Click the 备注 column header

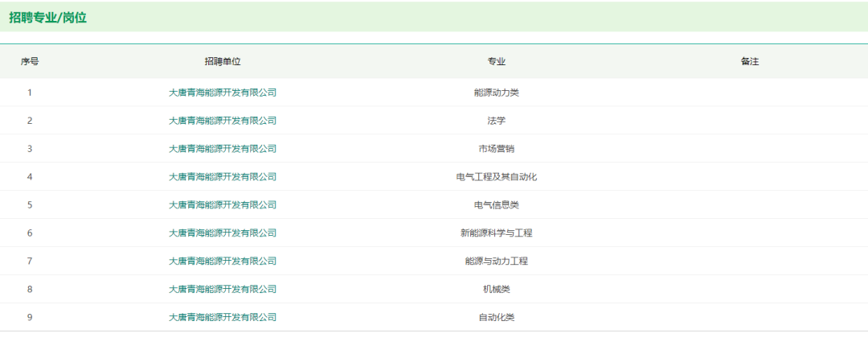(x=749, y=61)
